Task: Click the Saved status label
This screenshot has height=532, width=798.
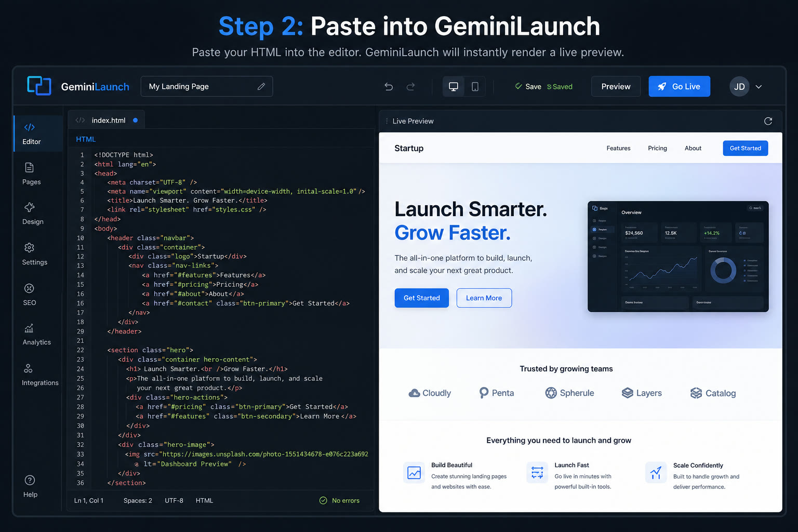Action: (x=560, y=87)
